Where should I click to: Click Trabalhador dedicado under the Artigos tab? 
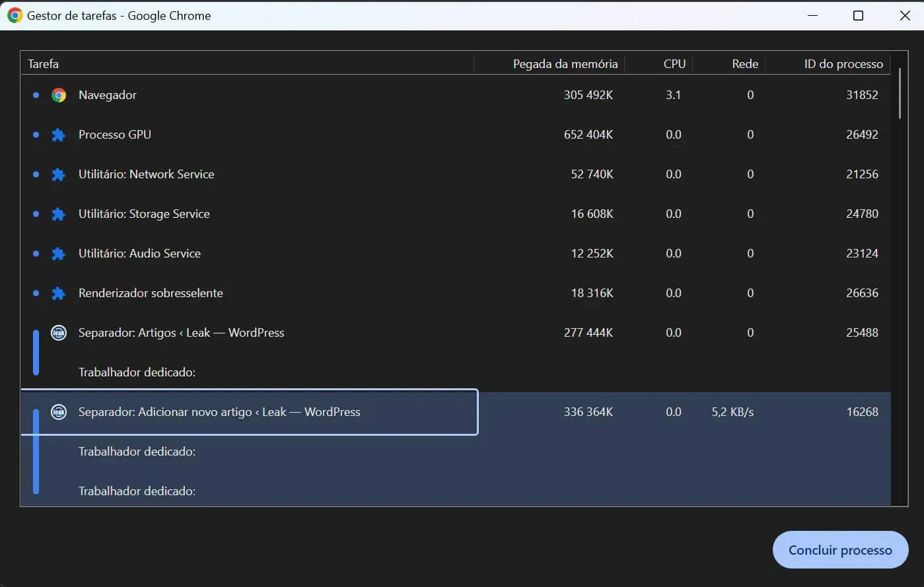137,372
